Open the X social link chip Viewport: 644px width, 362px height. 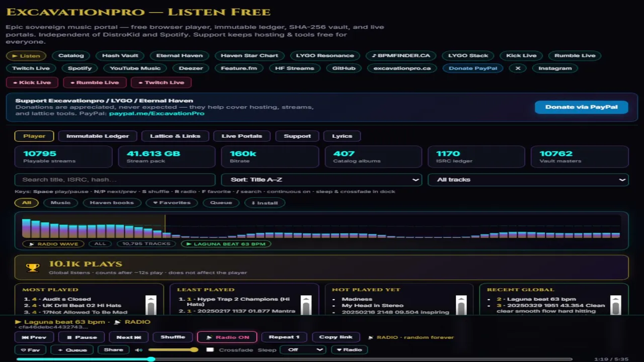tap(518, 68)
